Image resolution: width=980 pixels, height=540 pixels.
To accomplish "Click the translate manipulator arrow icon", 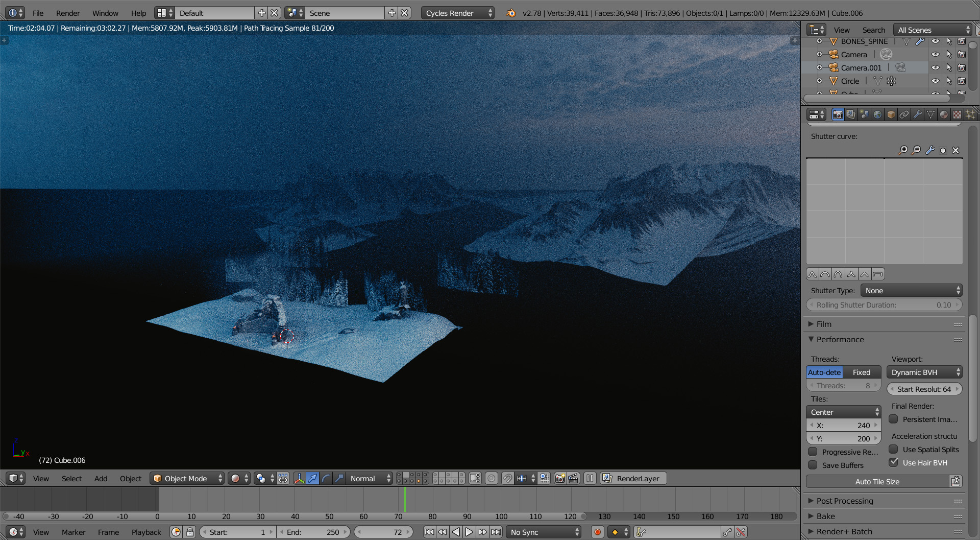I will point(312,478).
